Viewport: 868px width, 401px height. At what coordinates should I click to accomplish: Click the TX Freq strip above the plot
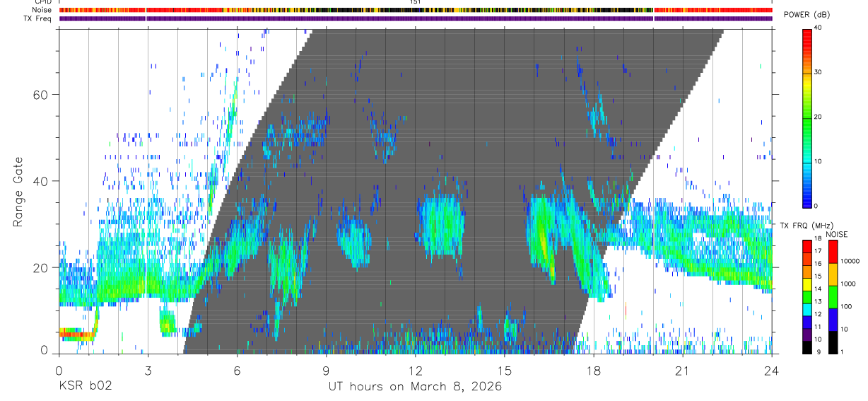click(416, 18)
